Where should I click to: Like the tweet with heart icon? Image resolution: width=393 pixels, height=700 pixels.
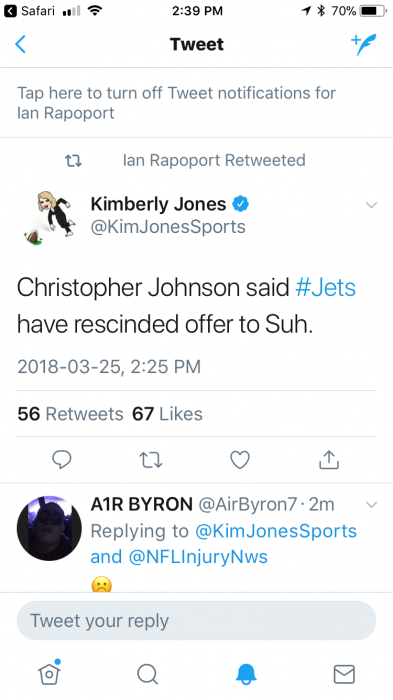tap(240, 460)
